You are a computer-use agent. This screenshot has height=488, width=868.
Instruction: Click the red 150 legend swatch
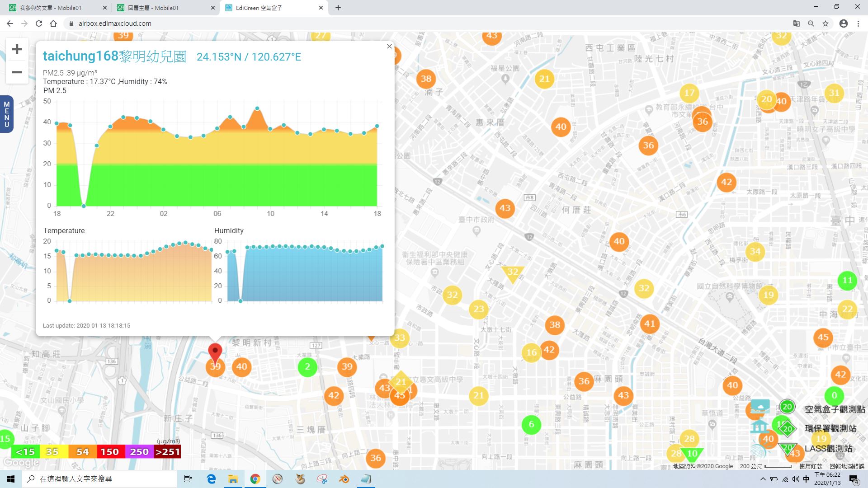coord(110,452)
